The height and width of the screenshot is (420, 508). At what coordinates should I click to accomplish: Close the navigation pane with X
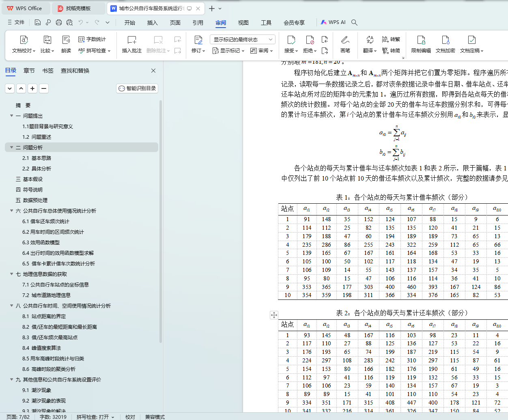click(x=153, y=71)
